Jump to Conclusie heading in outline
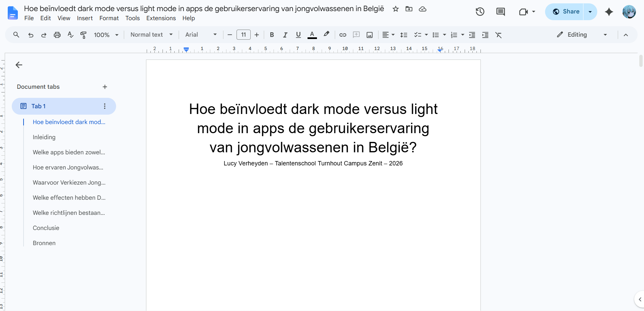This screenshot has width=644, height=311. point(46,228)
